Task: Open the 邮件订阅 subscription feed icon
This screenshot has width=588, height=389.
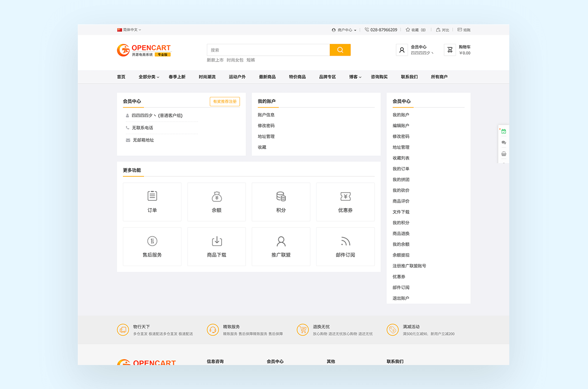Action: point(345,241)
